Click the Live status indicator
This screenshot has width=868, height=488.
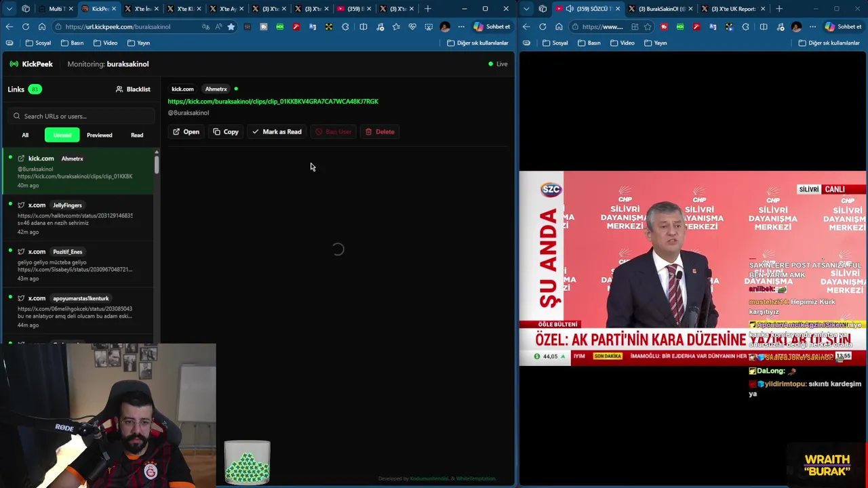click(498, 64)
